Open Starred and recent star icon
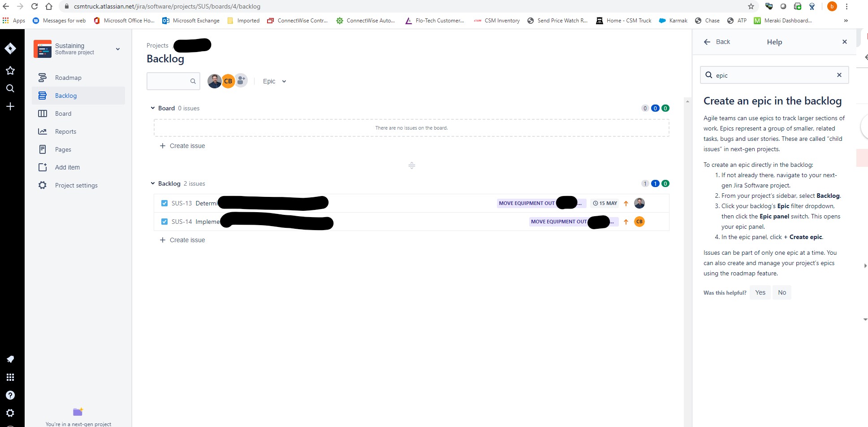868x427 pixels. [10, 70]
